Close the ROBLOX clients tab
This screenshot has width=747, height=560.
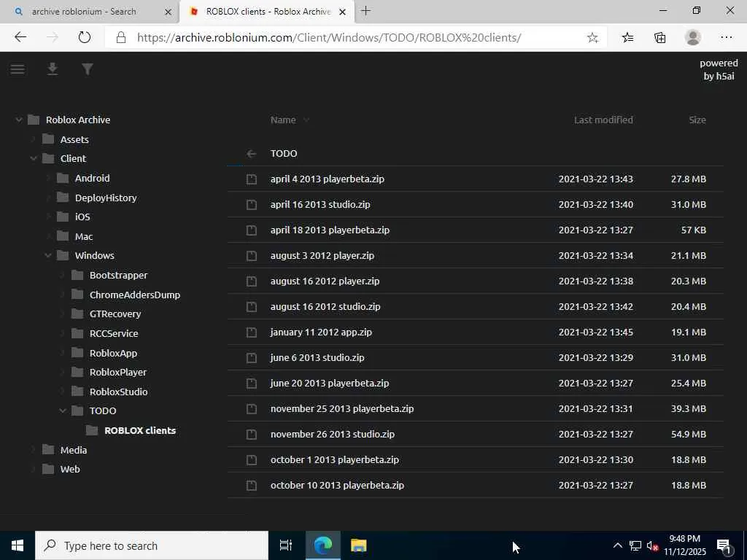click(x=342, y=12)
